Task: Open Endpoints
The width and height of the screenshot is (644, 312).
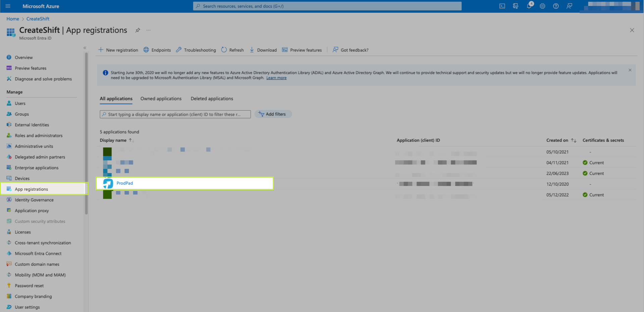Action: [x=157, y=50]
